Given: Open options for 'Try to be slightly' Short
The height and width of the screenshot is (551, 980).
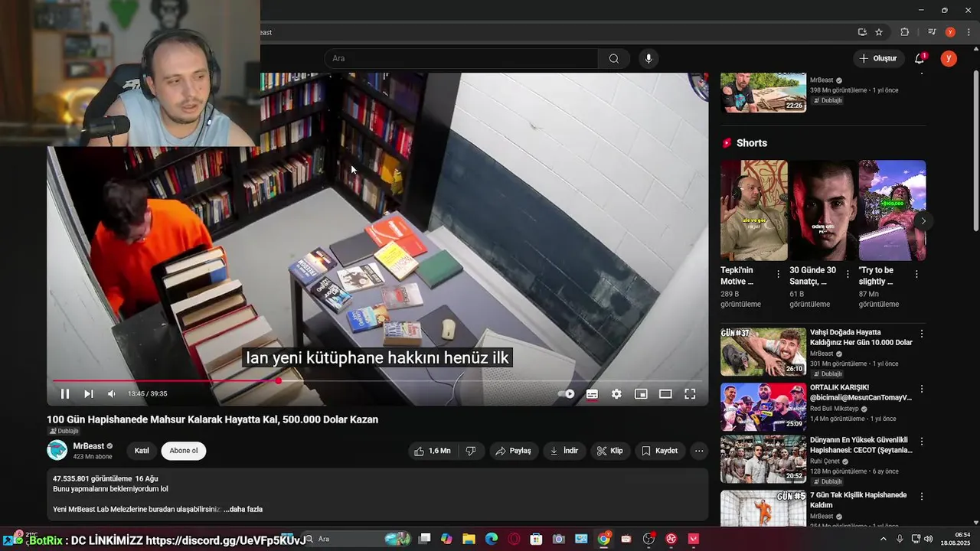Looking at the screenshot, I should click(916, 274).
